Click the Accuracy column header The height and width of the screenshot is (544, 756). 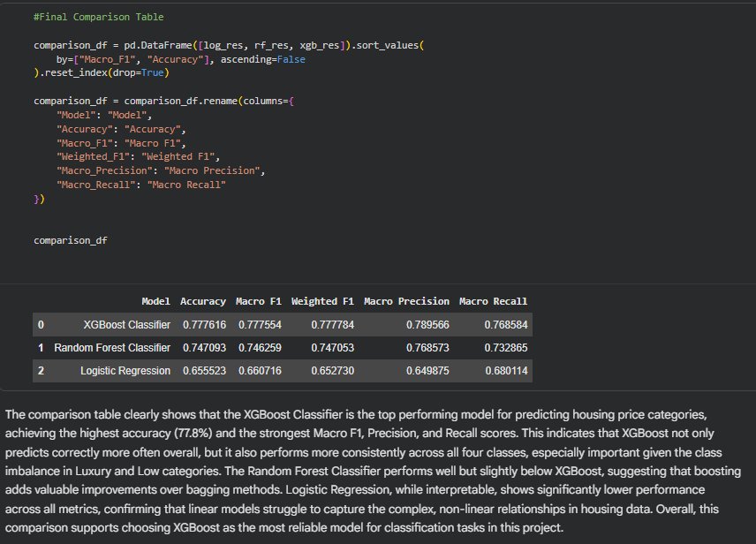point(203,300)
